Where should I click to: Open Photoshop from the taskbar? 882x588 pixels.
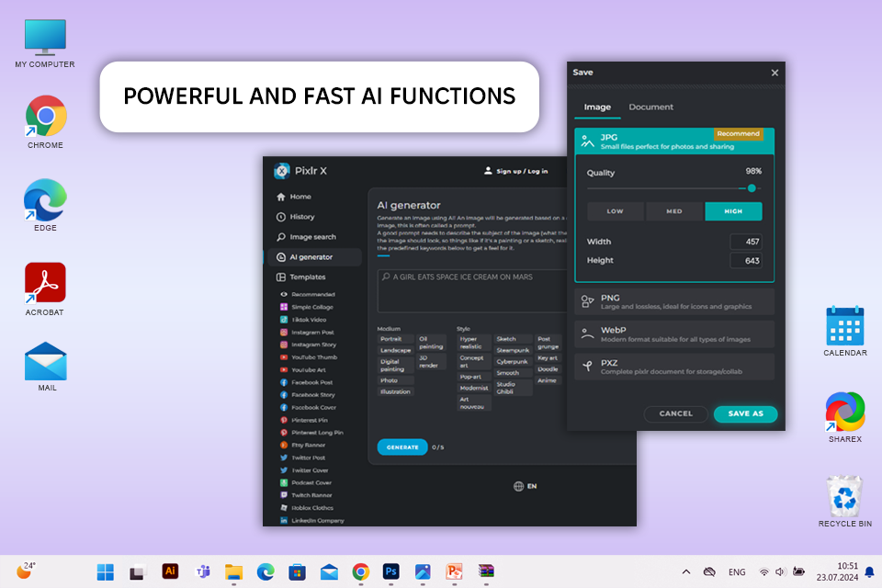click(391, 571)
